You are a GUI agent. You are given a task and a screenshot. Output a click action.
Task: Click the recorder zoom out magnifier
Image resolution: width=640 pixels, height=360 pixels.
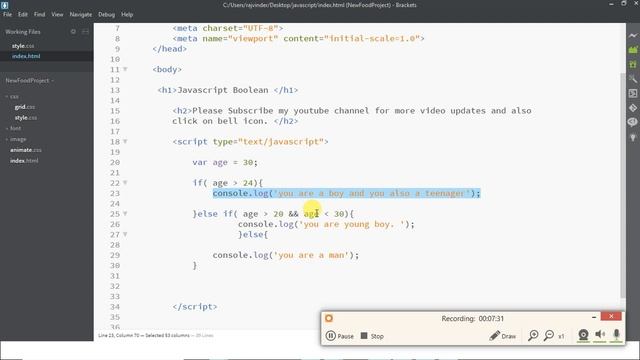pos(549,336)
